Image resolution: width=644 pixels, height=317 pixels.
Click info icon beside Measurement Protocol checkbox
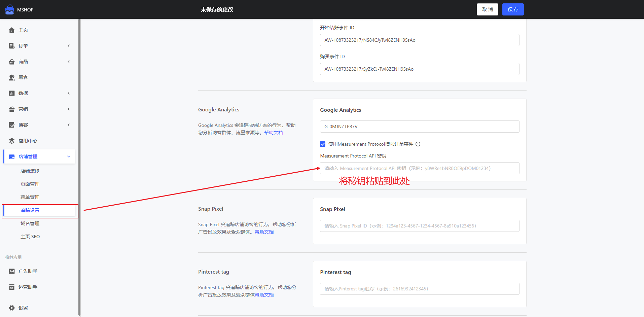418,144
